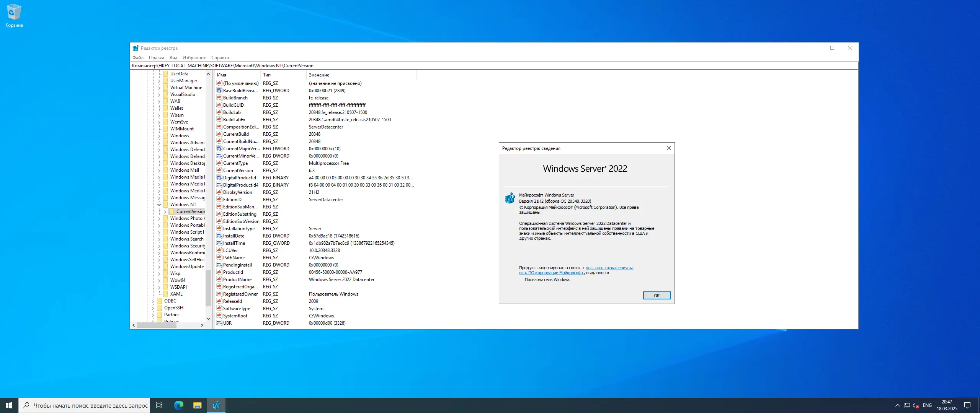Expand the ODBC registry key
The image size is (980, 413).
(153, 301)
